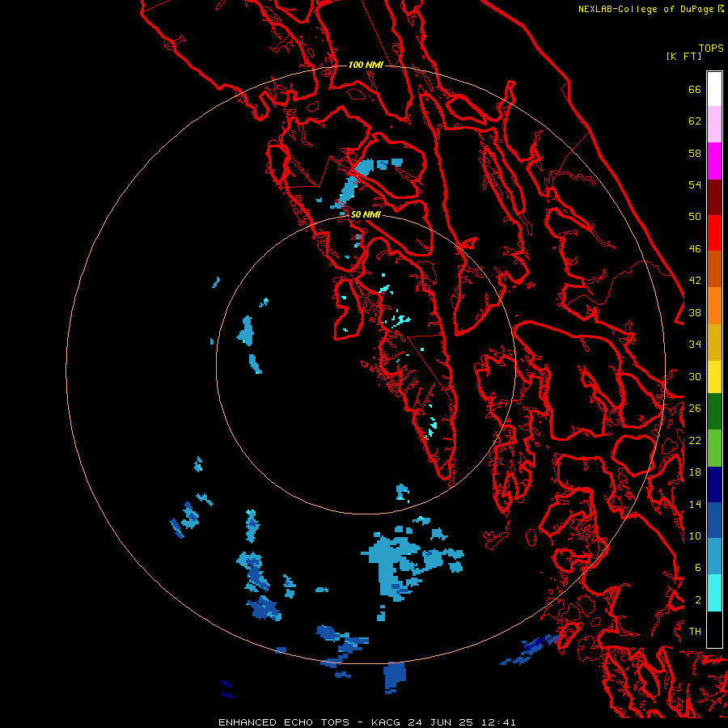Select the "14" legend value
728x728 pixels.
point(695,504)
